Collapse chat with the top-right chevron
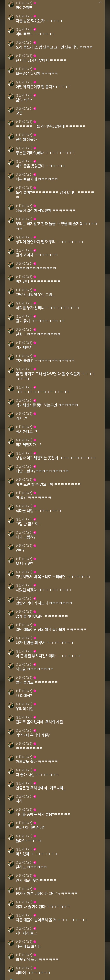110x980 pixels. (100, 3)
